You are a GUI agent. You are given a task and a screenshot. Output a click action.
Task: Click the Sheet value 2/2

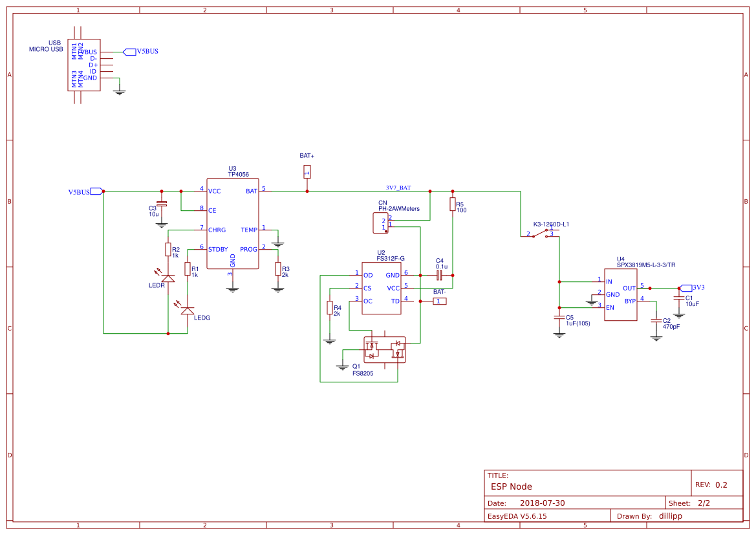coord(704,503)
